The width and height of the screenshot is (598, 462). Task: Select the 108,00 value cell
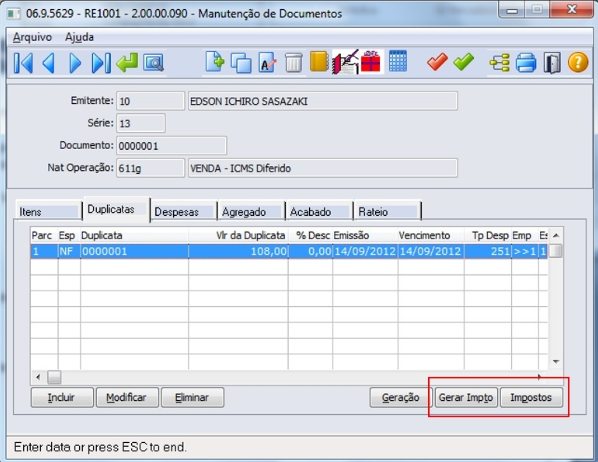tap(238, 251)
